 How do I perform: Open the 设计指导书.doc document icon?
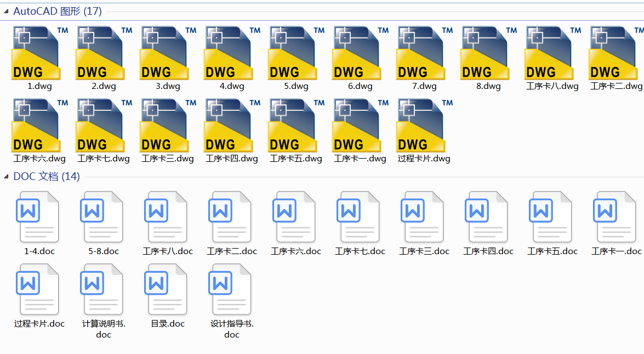coord(230,289)
